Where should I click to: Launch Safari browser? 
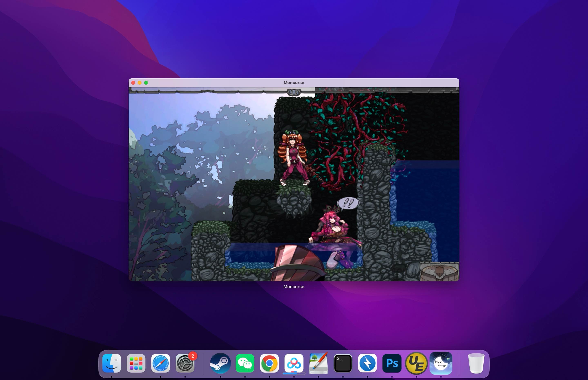tap(161, 363)
